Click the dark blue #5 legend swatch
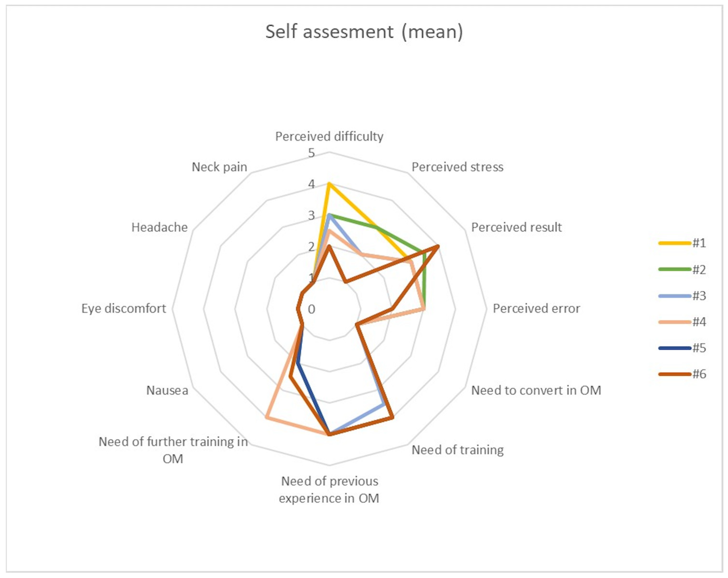Screen dimensions: 728x578 (674, 348)
